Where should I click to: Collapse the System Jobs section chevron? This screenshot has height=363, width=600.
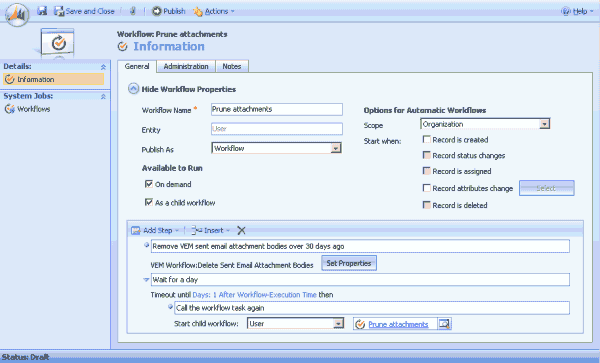point(103,96)
